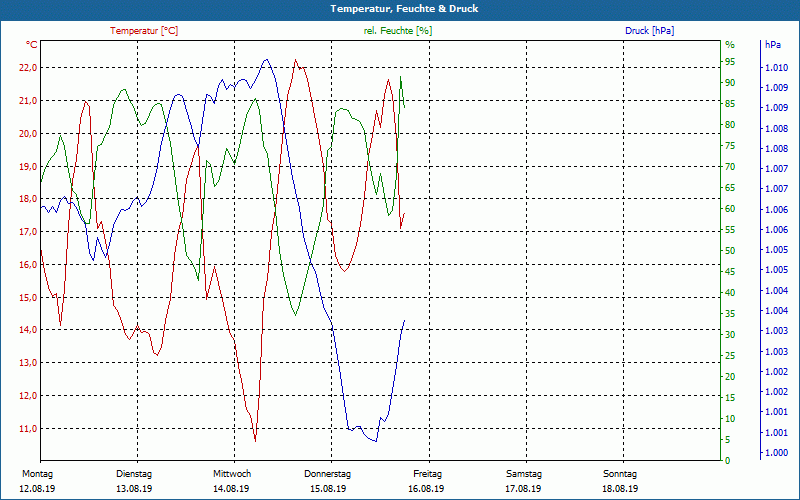Screen dimensions: 800x500
Task: Click green humidity axis tick '80'
Action: 730,125
